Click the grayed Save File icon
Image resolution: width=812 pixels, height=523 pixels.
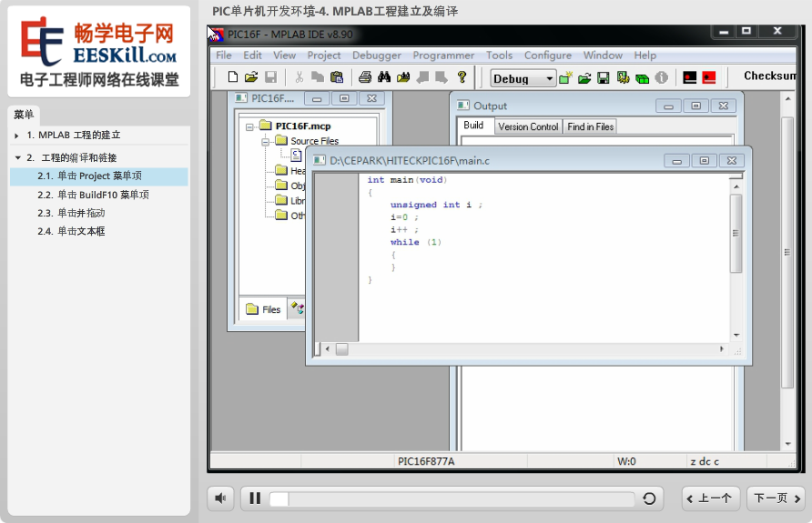click(x=270, y=77)
